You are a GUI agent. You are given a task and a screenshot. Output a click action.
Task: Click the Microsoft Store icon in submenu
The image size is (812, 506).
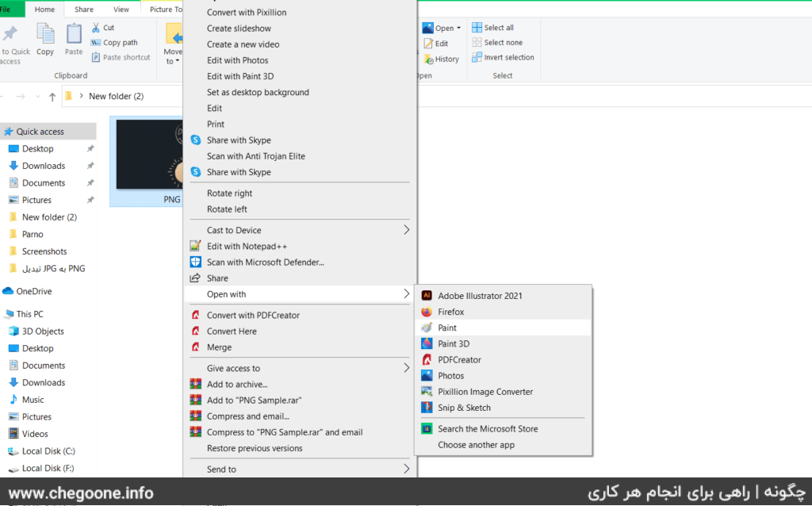point(427,429)
